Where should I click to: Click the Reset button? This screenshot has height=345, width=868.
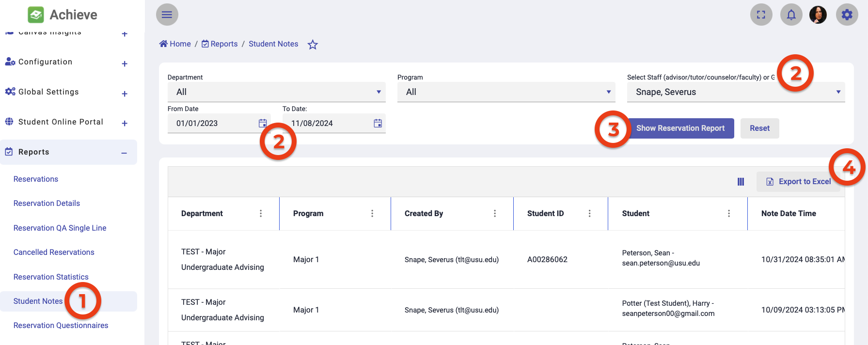tap(759, 128)
